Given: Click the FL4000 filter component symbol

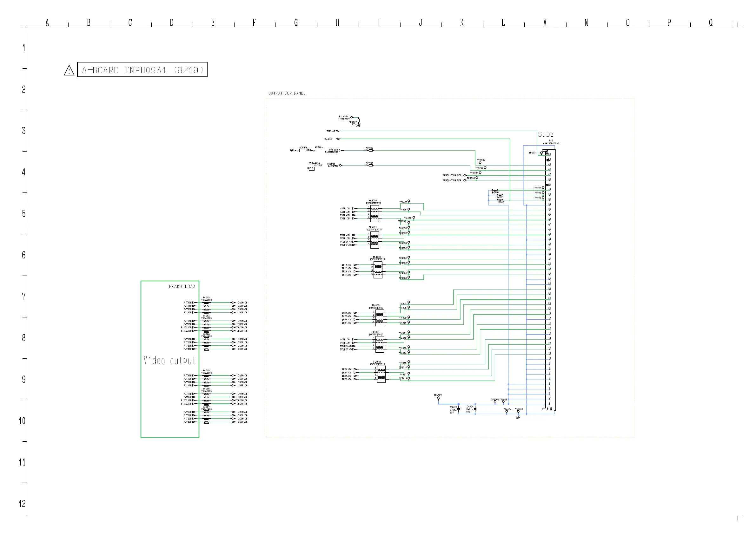Looking at the screenshot, I should click(x=375, y=213).
